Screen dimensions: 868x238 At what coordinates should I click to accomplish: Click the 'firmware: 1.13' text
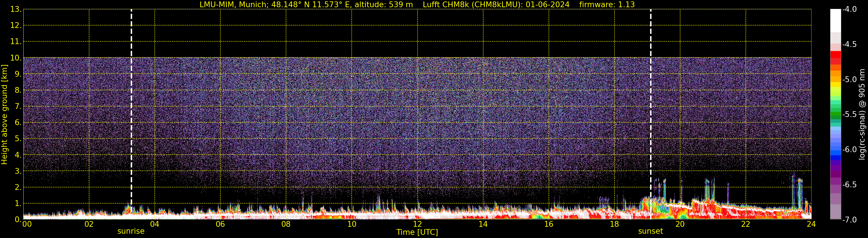coord(607,5)
